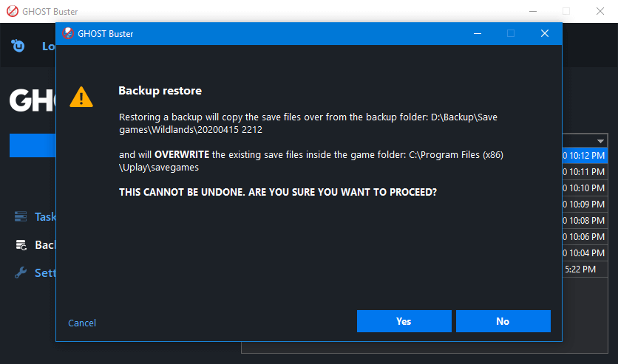Screen dimensions: 618x364
Task: Select the 10:09 PM backup entry
Action: 585,205
